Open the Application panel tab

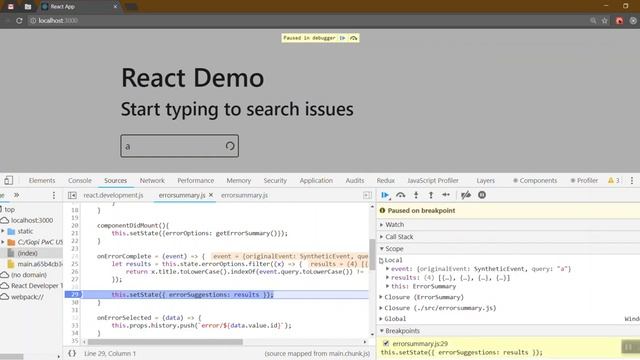tap(316, 180)
